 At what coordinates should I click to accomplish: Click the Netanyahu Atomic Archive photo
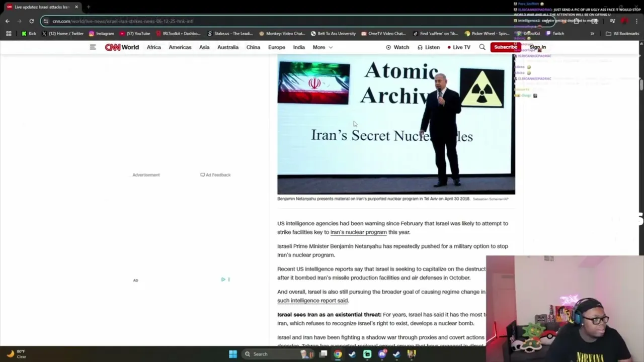(x=396, y=124)
